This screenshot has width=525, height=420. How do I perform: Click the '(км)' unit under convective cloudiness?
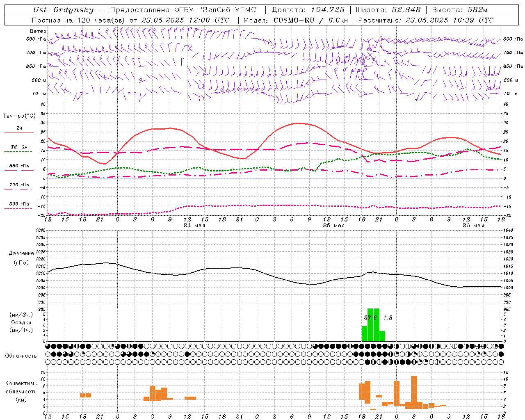[x=21, y=399]
